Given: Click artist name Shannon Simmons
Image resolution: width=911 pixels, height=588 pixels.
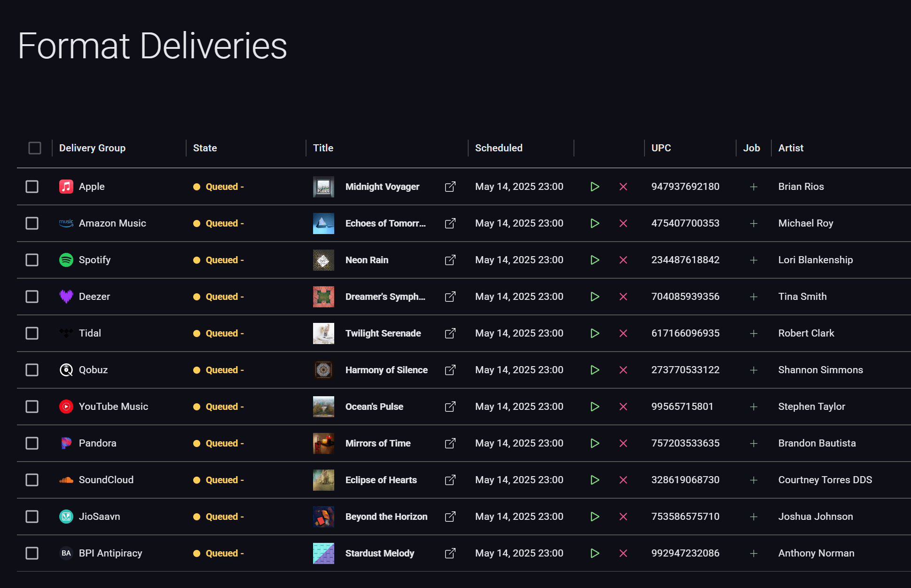Looking at the screenshot, I should [821, 370].
